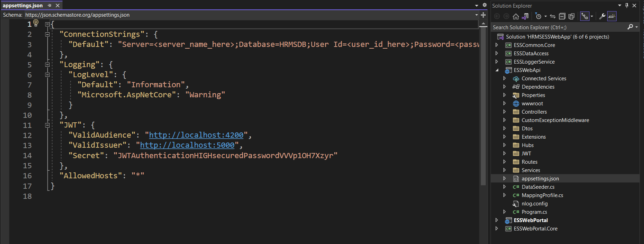Collapse the LogLevel block outline
Screen dimensions: 644x244
[x=47, y=75]
